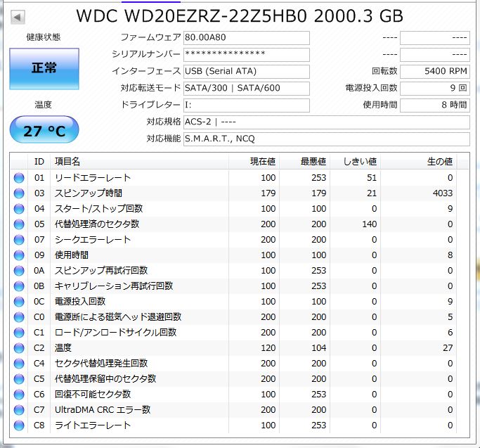
Task: Click threshold value 140 in row 05
Action: [370, 224]
